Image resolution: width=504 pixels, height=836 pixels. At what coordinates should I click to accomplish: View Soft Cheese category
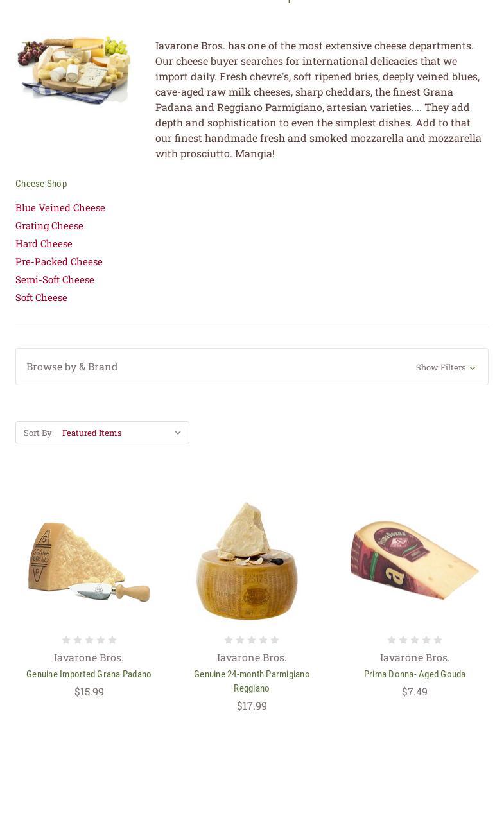(41, 297)
